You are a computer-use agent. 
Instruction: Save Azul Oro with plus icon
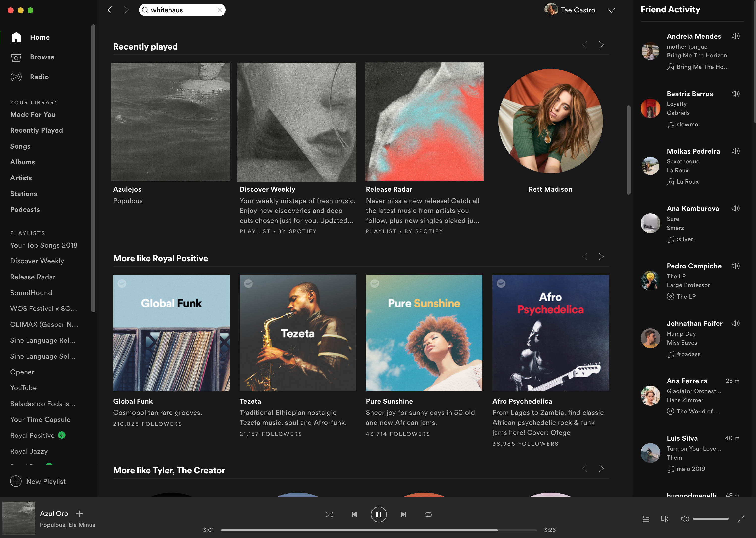(79, 514)
